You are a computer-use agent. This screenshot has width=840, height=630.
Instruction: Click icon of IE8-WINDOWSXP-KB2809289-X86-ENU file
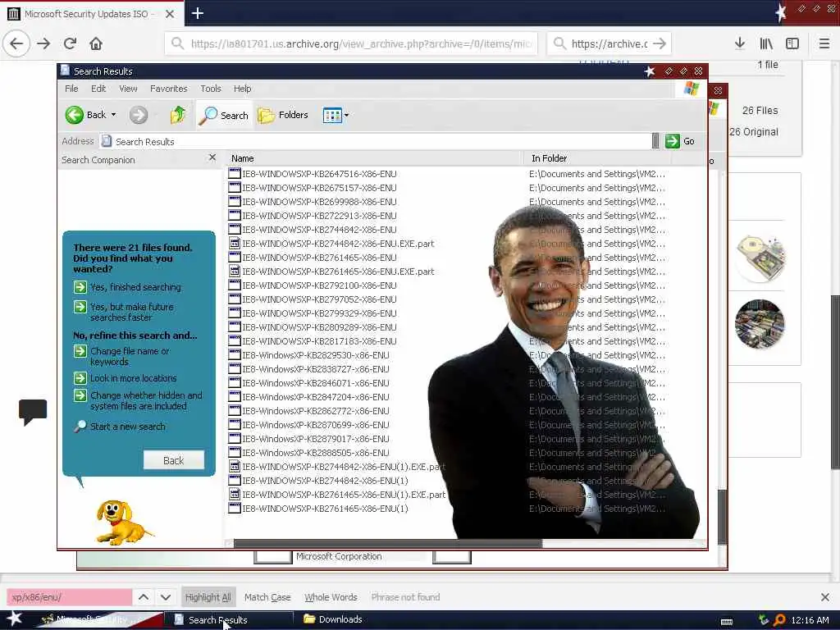pos(234,326)
